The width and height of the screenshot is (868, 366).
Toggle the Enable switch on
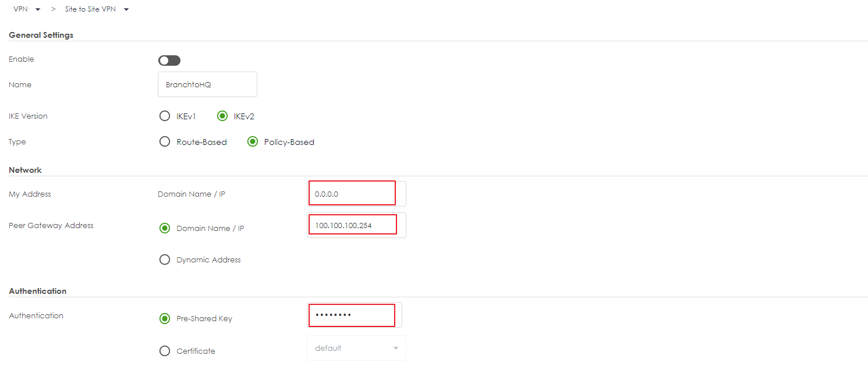pyautogui.click(x=169, y=61)
